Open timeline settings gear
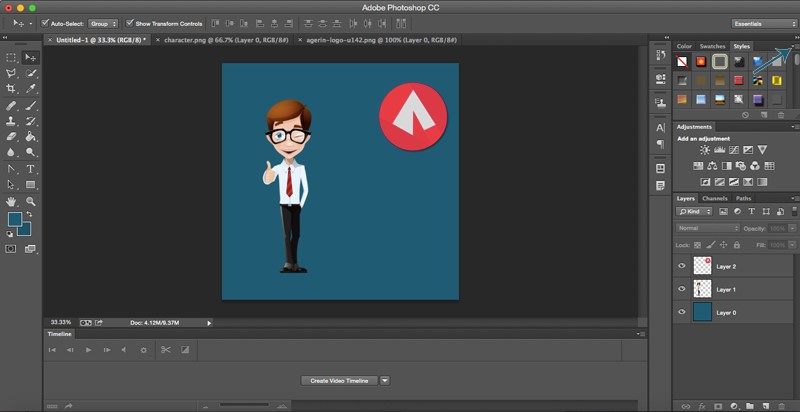The width and height of the screenshot is (800, 412). tap(143, 350)
